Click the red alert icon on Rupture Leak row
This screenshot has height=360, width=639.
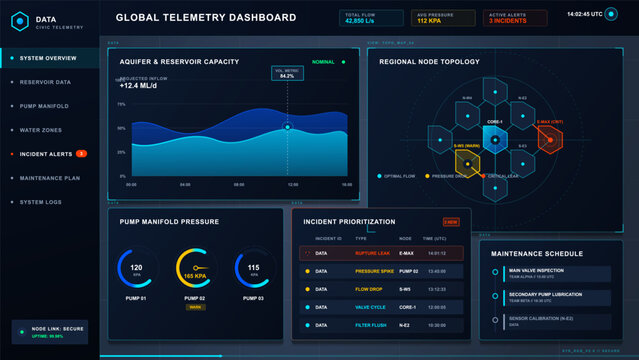[307, 253]
